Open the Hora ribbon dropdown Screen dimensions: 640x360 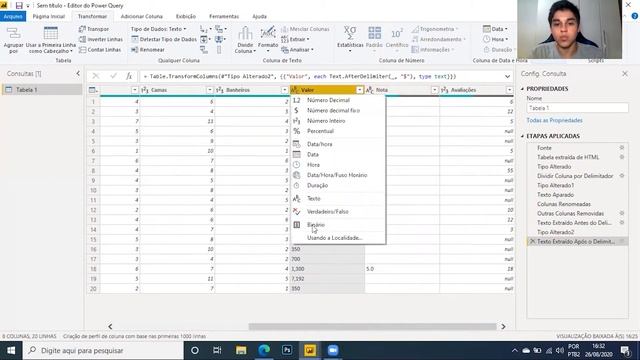pos(496,39)
